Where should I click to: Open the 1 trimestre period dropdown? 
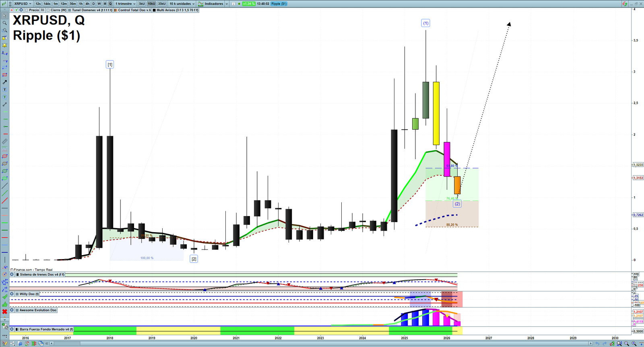[125, 4]
